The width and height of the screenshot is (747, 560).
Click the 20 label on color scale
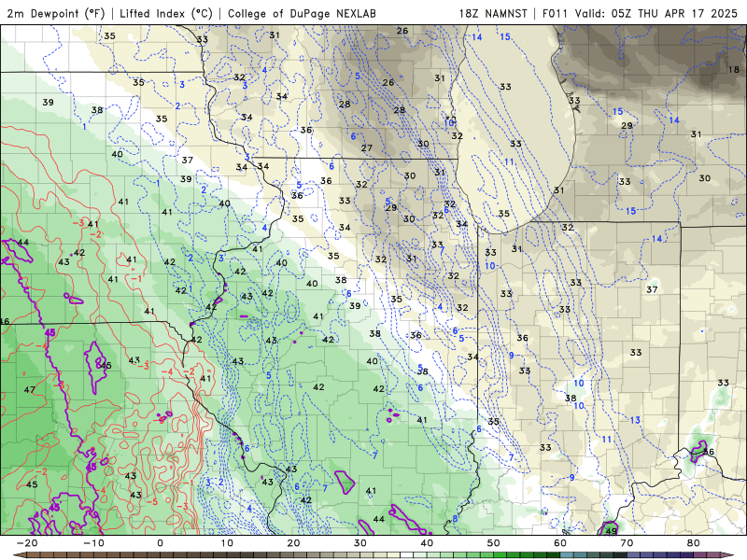293,543
